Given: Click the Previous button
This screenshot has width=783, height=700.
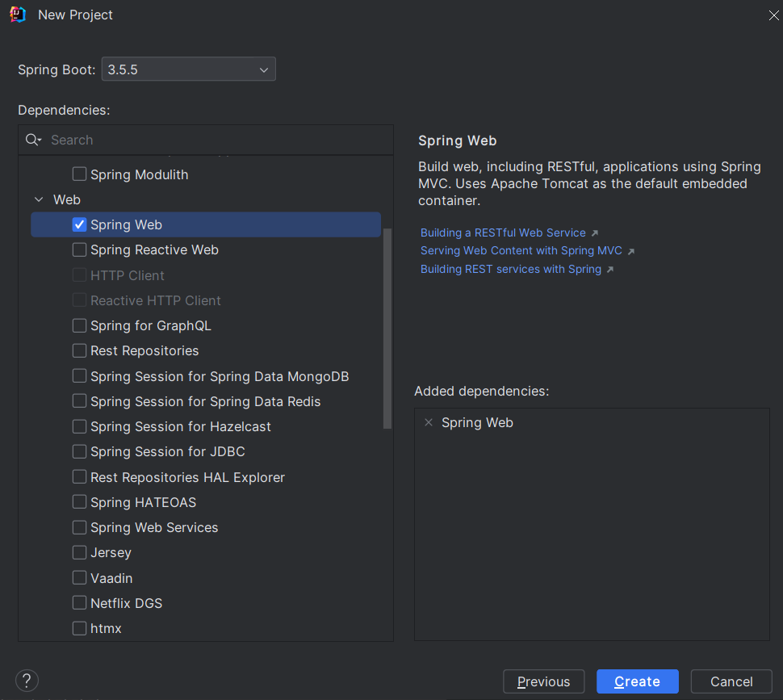Looking at the screenshot, I should 544,681.
